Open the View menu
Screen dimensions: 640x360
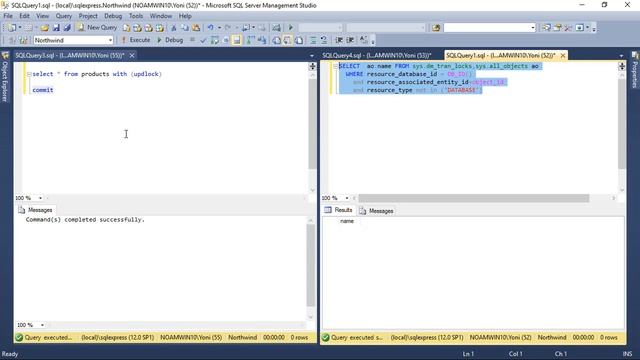42,16
